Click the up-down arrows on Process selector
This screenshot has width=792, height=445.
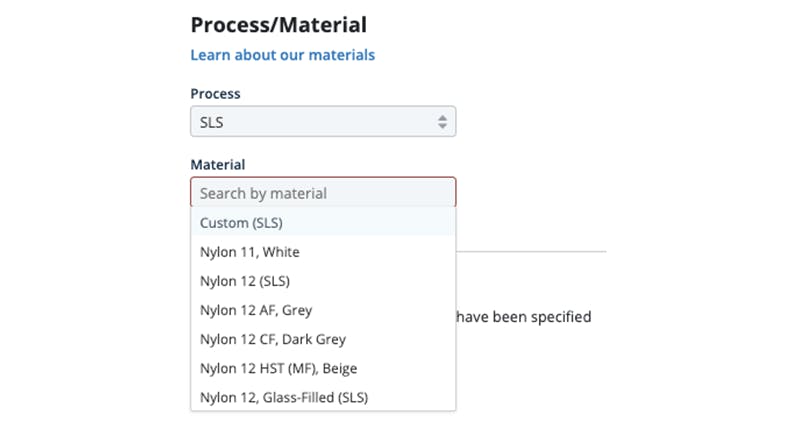click(442, 122)
